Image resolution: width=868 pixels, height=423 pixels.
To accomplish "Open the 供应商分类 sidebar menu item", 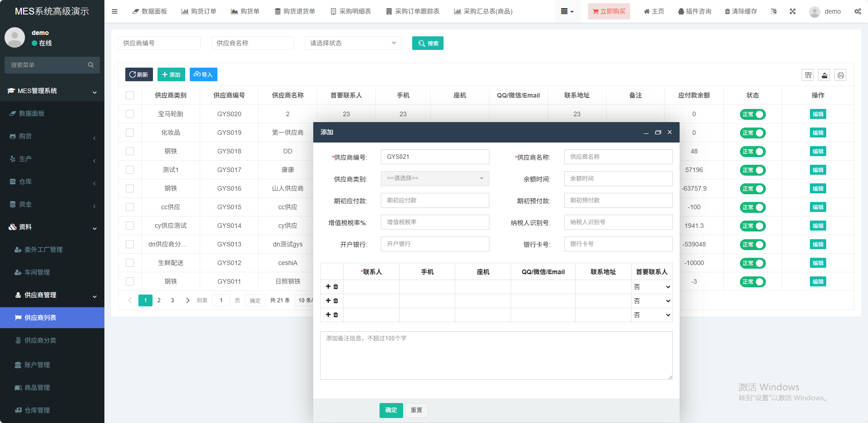I will click(x=40, y=340).
